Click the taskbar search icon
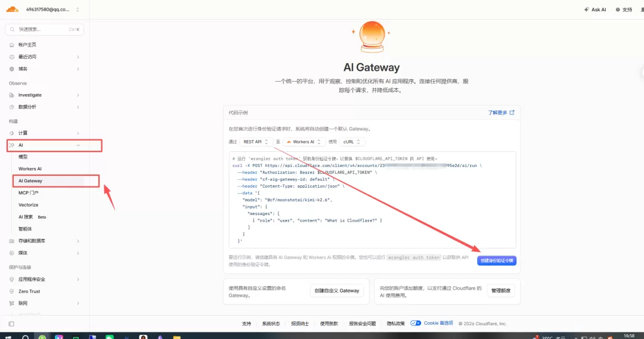Image resolution: width=644 pixels, height=339 pixels. [x=25, y=337]
